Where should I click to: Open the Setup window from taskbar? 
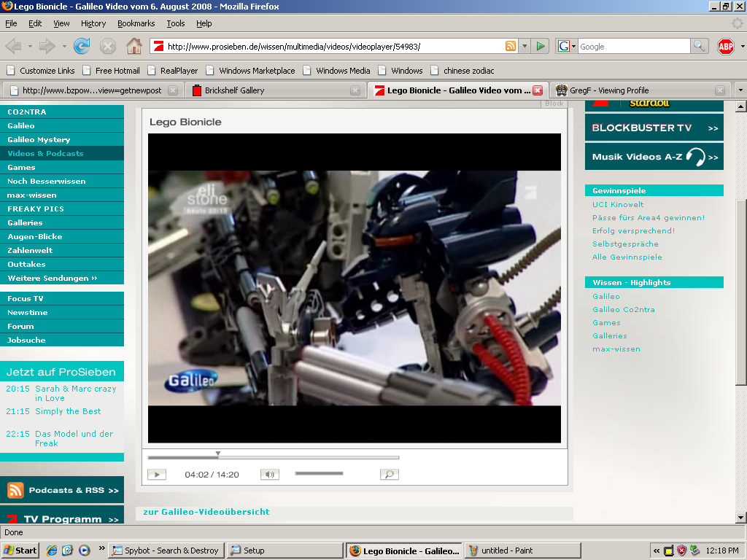285,551
